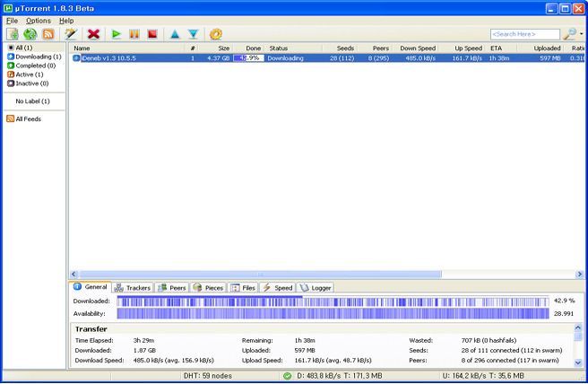This screenshot has height=384, width=588.
Task: Open the search engine dropdown arrow
Action: coord(581,34)
